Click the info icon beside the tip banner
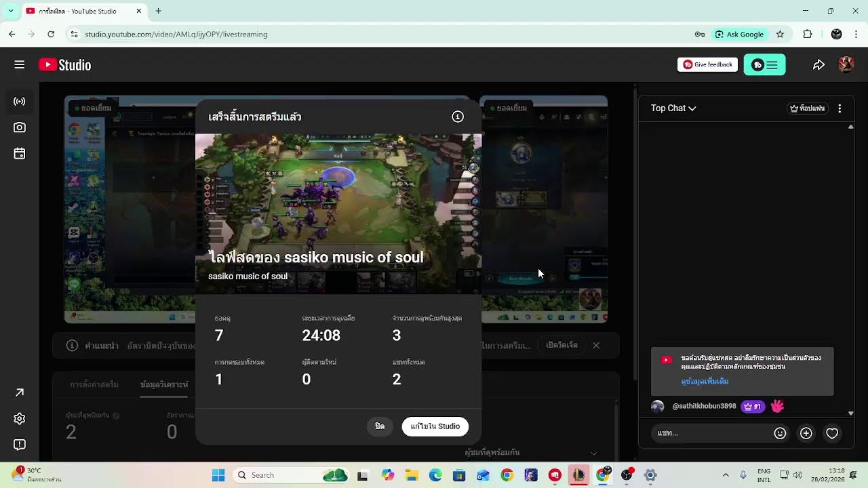 pyautogui.click(x=72, y=345)
